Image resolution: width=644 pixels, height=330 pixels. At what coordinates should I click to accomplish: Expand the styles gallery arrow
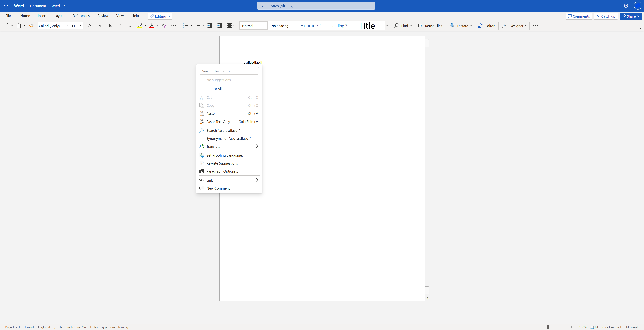coord(387,25)
